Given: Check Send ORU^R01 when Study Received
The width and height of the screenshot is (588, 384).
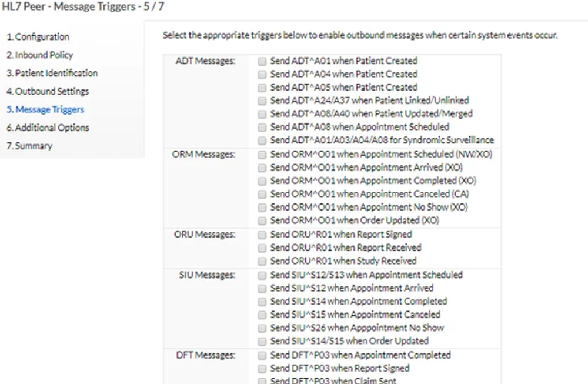Looking at the screenshot, I should [261, 261].
